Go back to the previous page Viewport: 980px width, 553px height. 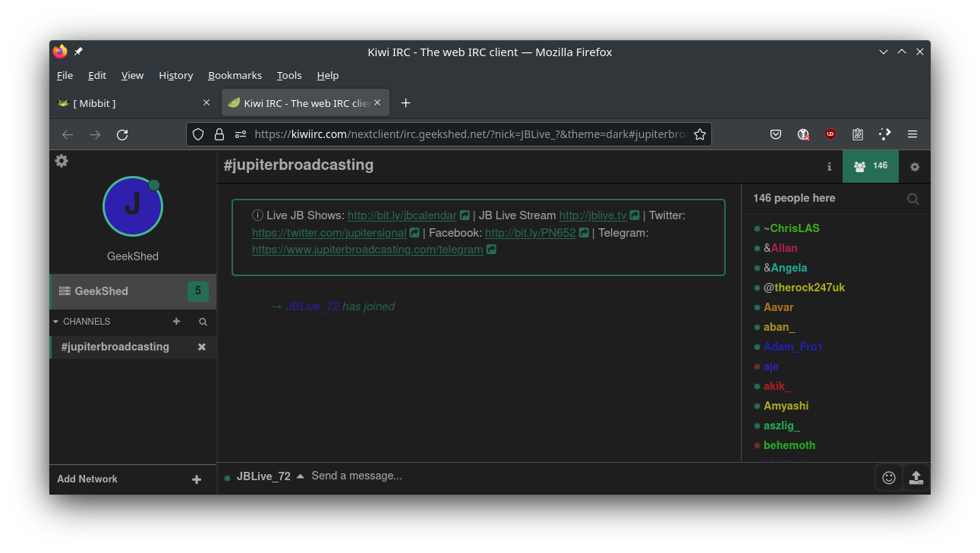tap(68, 134)
